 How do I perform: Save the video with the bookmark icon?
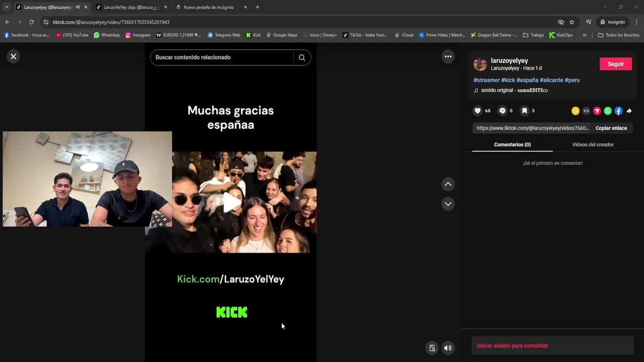point(524,111)
